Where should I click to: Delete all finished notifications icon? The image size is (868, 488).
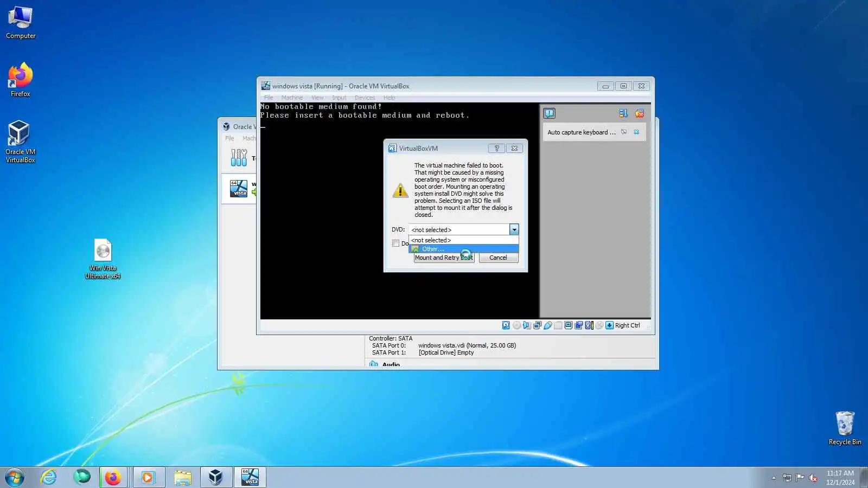(640, 113)
